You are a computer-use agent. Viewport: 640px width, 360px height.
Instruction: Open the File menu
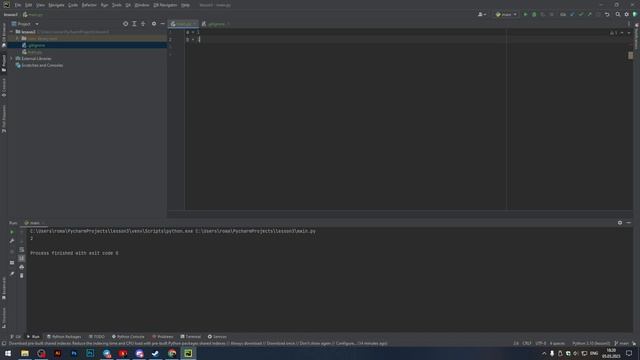point(18,5)
